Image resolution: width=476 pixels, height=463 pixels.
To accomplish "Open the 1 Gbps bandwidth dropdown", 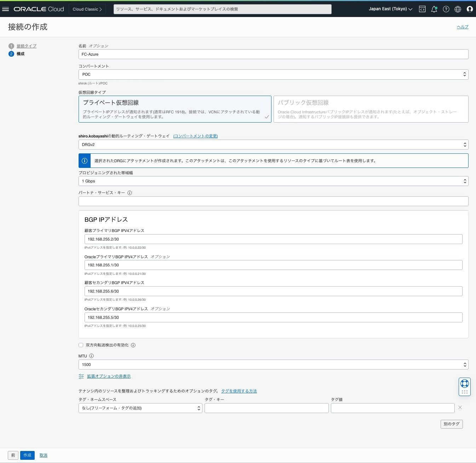I will [273, 181].
